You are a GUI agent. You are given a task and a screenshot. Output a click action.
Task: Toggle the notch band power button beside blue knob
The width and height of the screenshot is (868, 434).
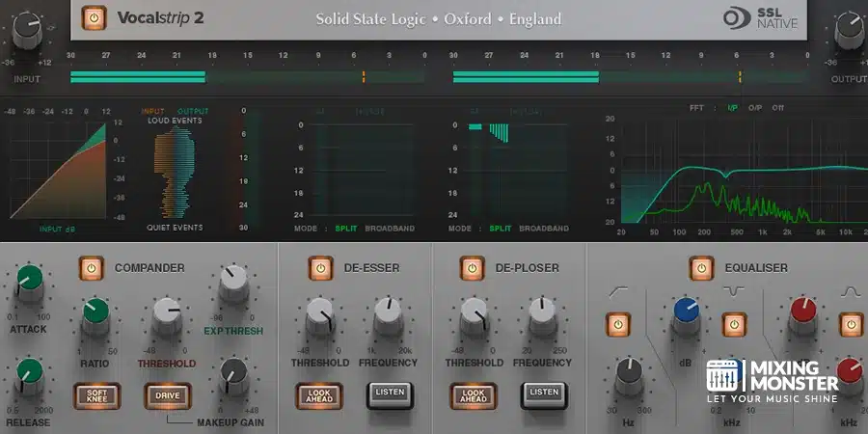[x=734, y=324]
